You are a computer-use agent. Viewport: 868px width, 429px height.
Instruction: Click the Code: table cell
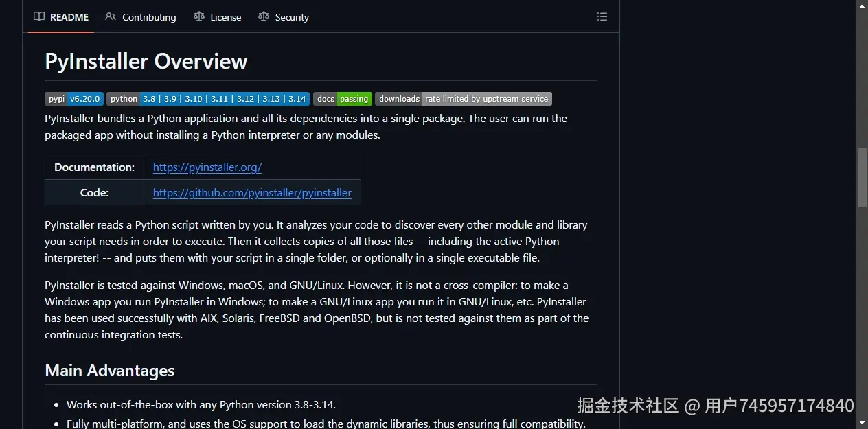tap(94, 193)
